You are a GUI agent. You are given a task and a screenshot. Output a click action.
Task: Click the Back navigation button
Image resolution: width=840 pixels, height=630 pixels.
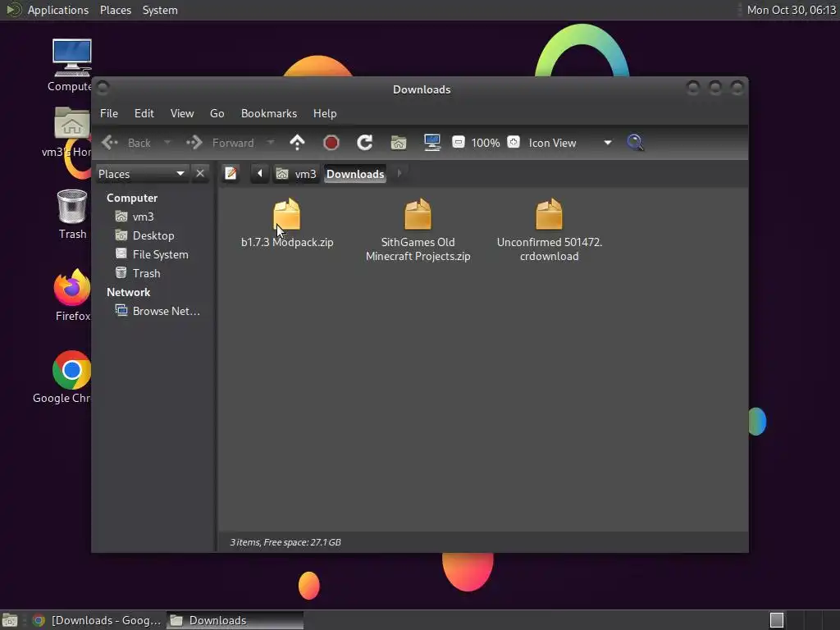(126, 143)
